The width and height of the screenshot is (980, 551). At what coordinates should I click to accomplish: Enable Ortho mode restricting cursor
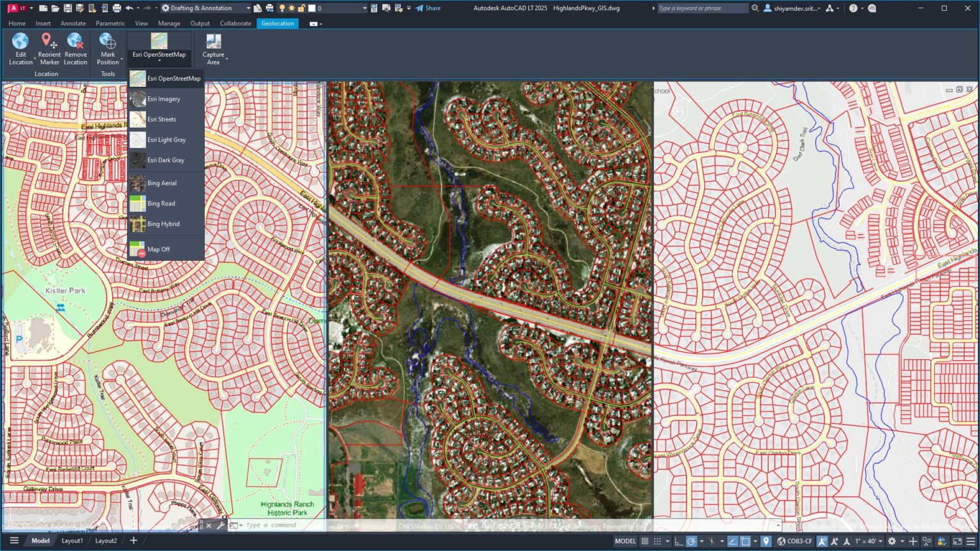pyautogui.click(x=678, y=541)
